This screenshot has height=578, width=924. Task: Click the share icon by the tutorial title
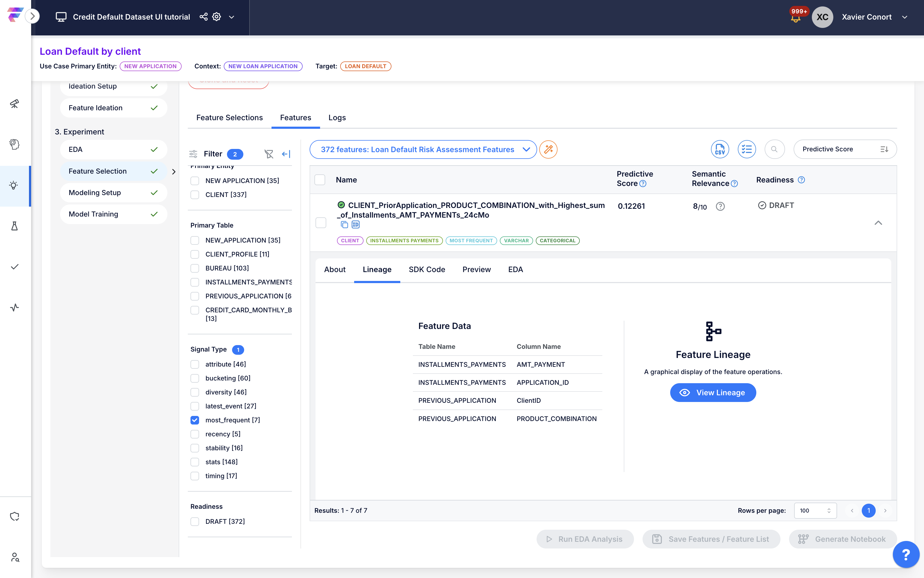coord(203,17)
